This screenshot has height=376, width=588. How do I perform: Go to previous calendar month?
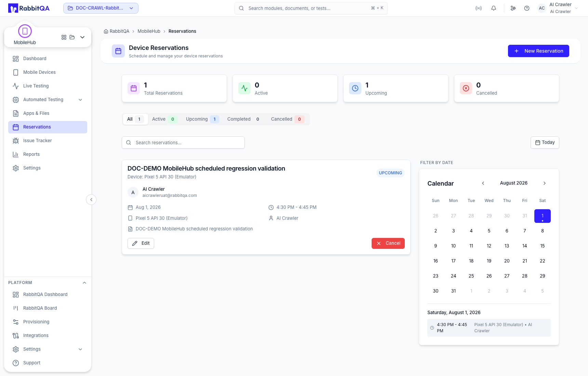click(x=483, y=183)
